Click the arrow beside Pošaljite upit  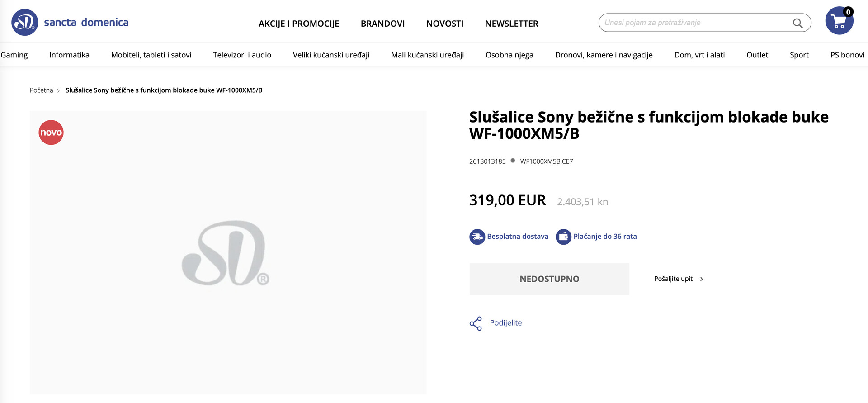coord(701,279)
